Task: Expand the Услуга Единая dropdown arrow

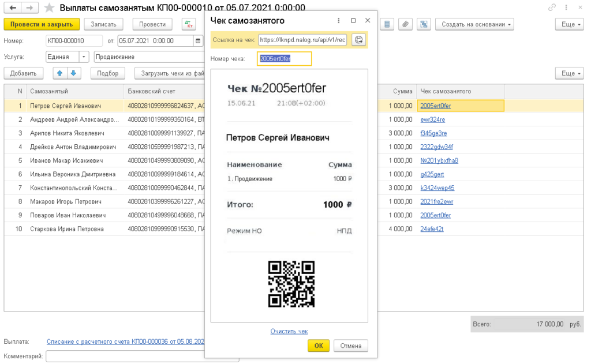Action: (x=84, y=57)
